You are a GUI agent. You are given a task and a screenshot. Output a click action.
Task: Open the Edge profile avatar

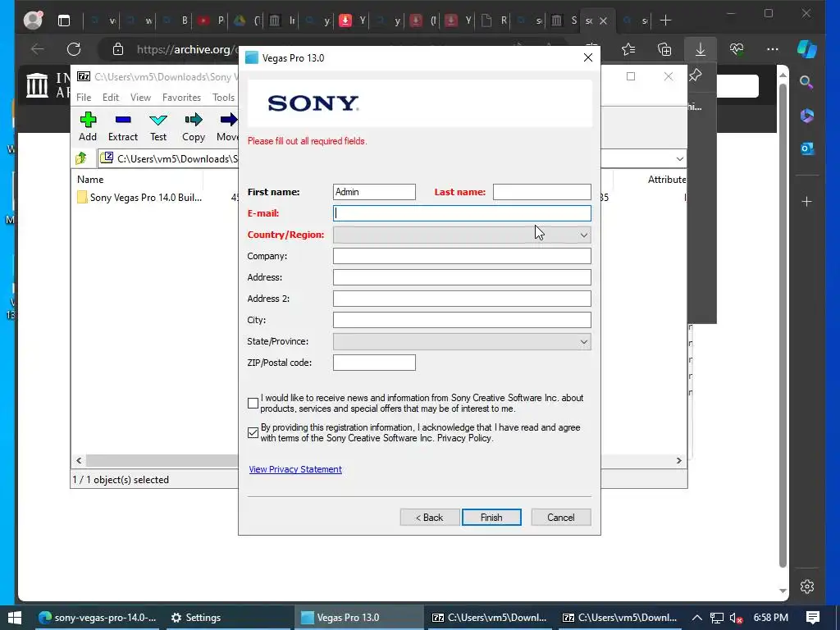33,20
